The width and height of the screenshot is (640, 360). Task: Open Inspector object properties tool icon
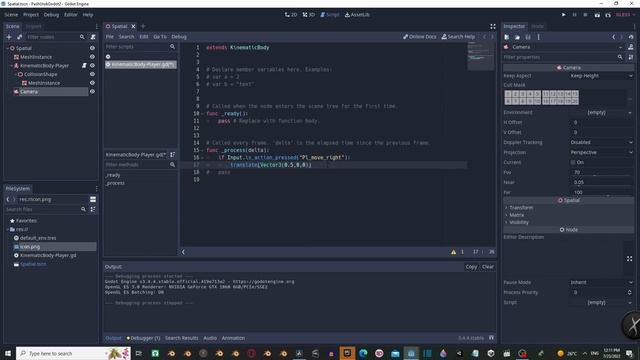coord(631,47)
